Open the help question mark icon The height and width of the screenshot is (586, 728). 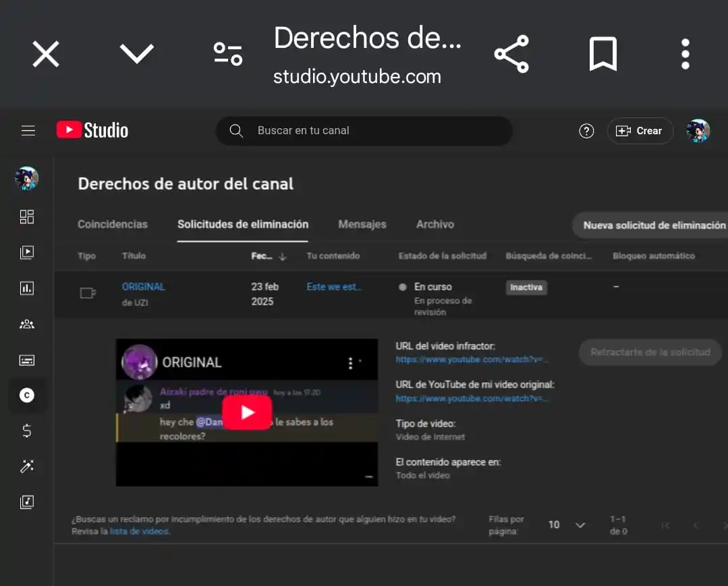pyautogui.click(x=586, y=131)
